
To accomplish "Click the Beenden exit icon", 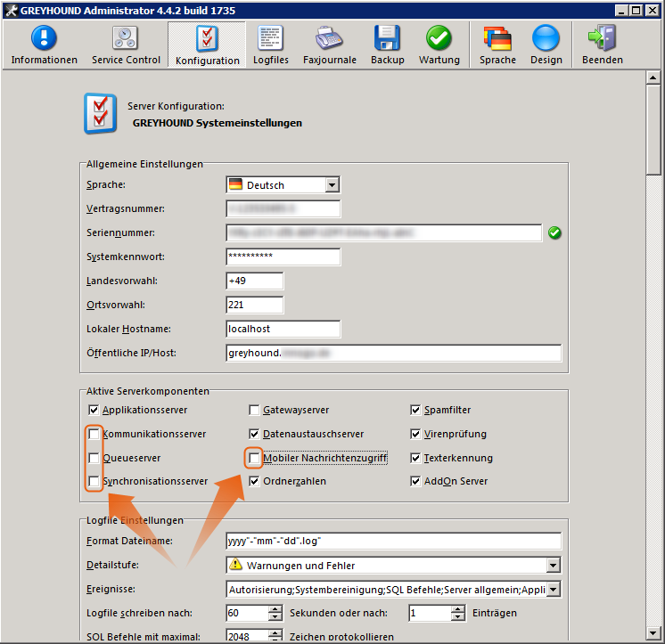I will 603,38.
